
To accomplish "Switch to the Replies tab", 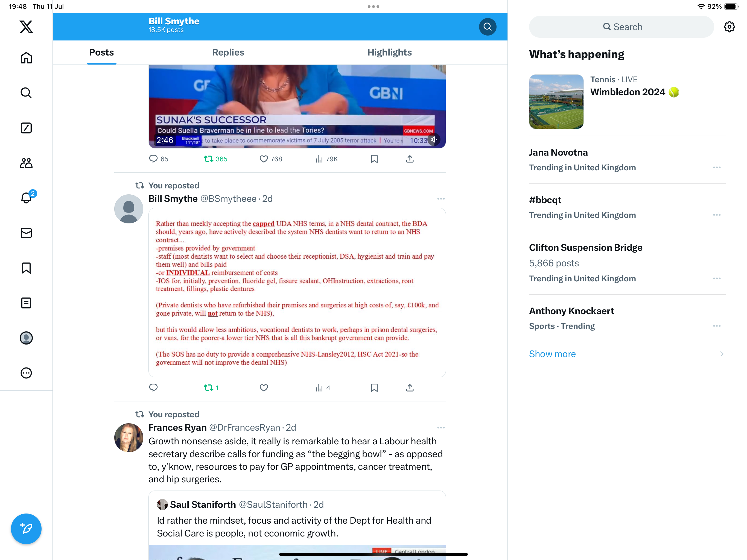I will pos(228,52).
